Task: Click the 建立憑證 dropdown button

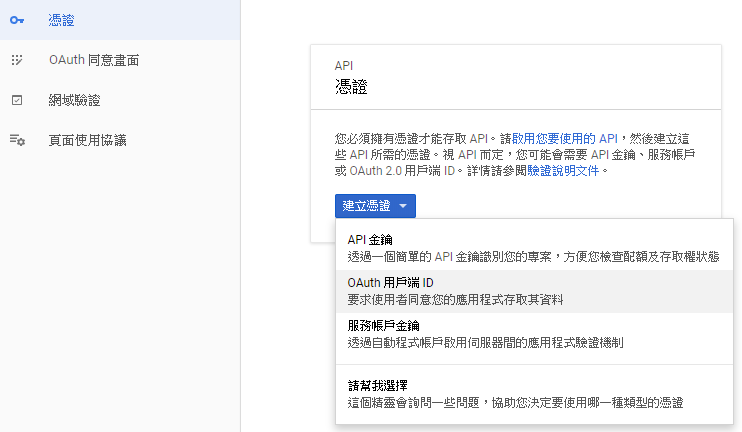Action: pyautogui.click(x=375, y=206)
